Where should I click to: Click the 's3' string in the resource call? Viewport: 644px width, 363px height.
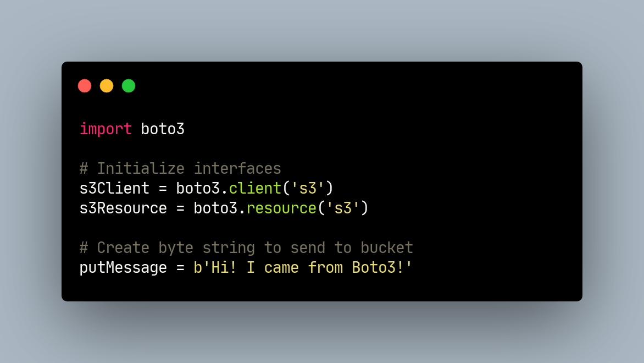[343, 208]
